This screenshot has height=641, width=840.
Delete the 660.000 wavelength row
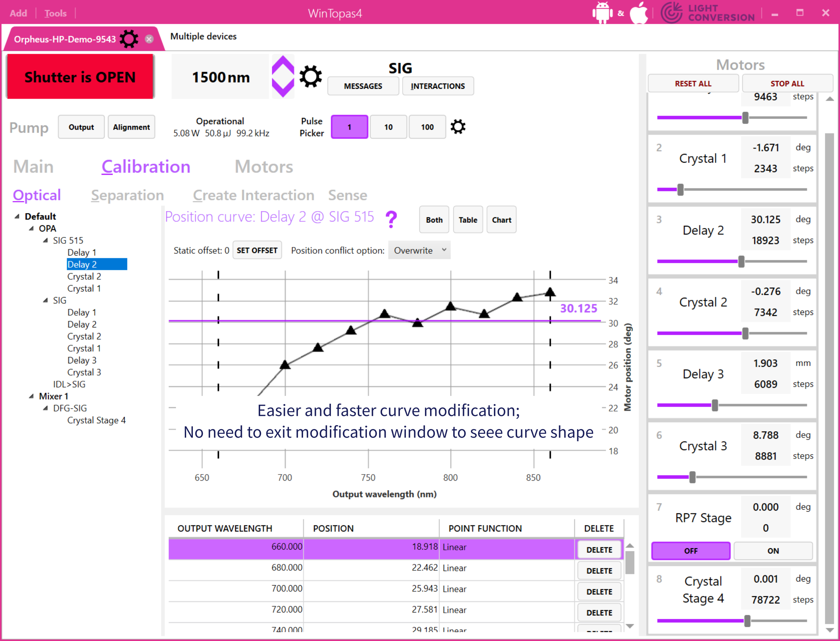point(599,550)
